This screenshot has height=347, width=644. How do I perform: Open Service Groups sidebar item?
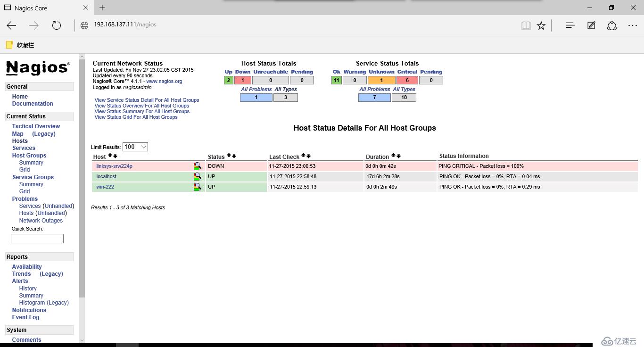[x=33, y=177]
